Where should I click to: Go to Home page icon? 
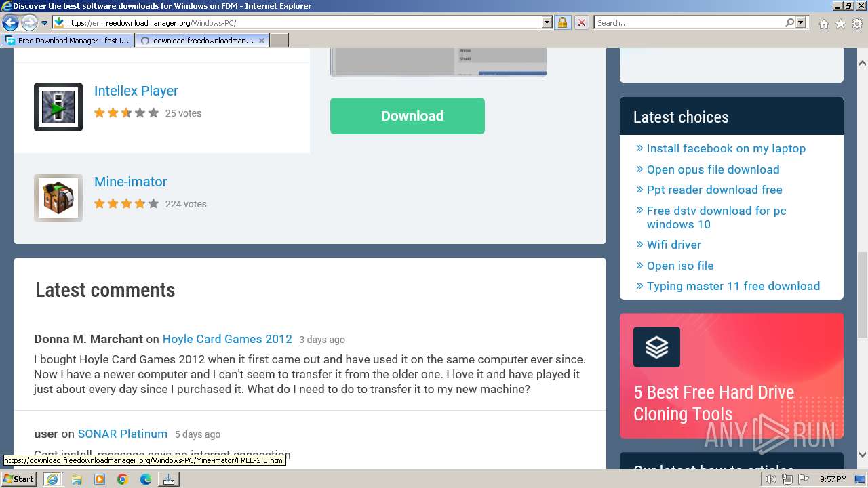(x=823, y=24)
